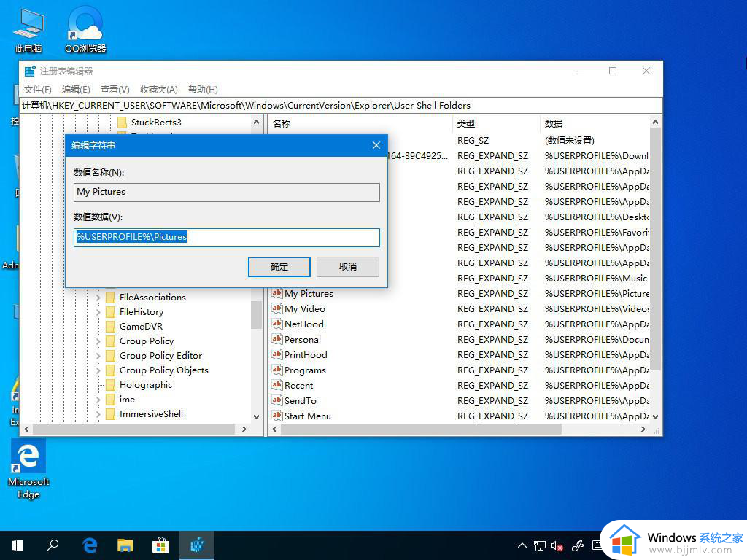Open the QQ浏览器 desktop shortcut
747x560 pixels.
(x=85, y=31)
